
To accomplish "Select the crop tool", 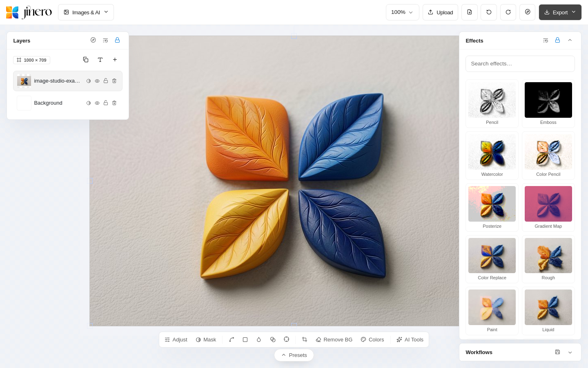I will click(305, 340).
